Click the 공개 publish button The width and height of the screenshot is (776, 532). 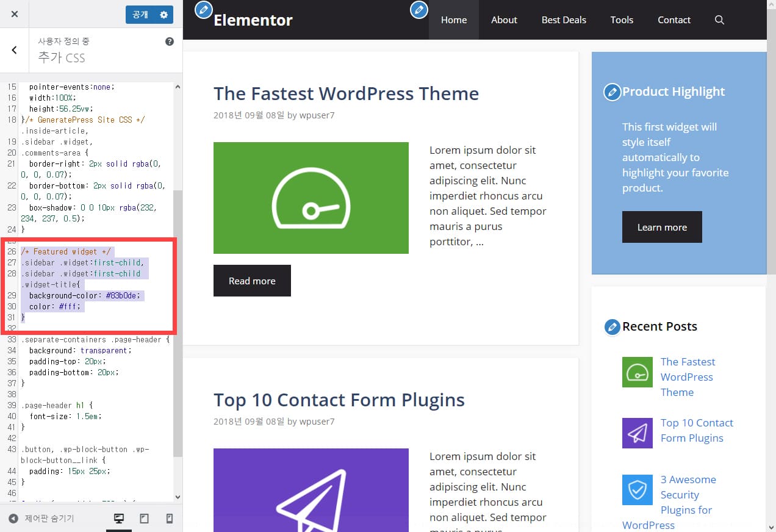point(140,15)
